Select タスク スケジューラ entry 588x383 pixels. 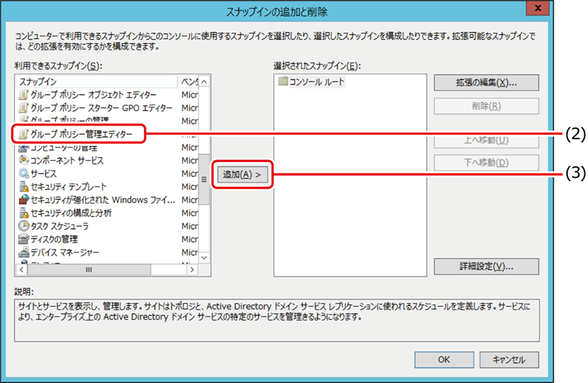60,226
